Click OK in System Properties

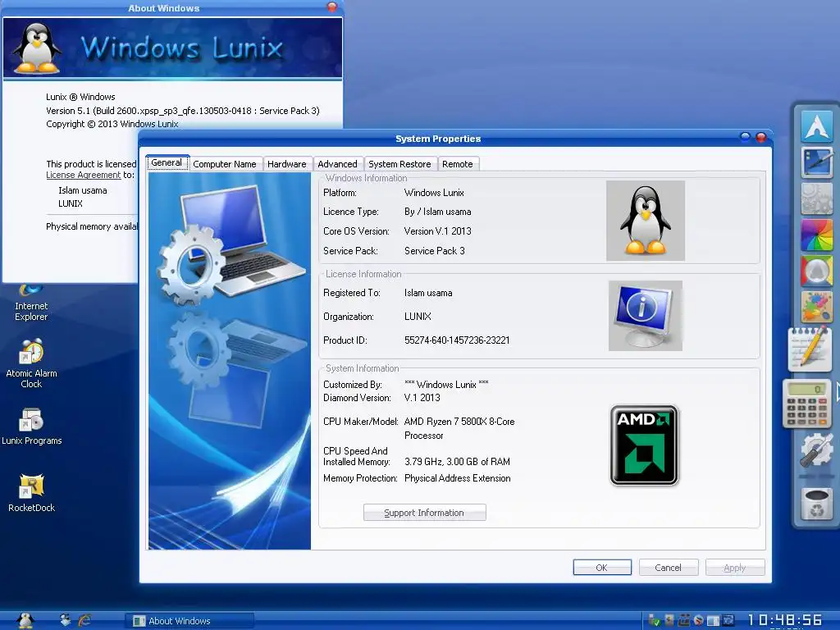(x=602, y=568)
